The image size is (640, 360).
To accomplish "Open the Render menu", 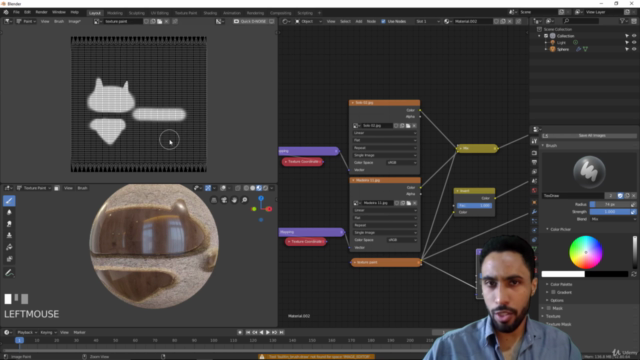I will pyautogui.click(x=41, y=12).
